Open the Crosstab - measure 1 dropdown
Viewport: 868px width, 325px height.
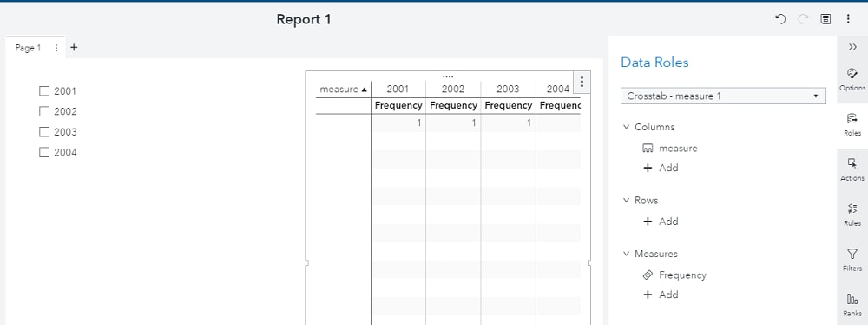(723, 96)
